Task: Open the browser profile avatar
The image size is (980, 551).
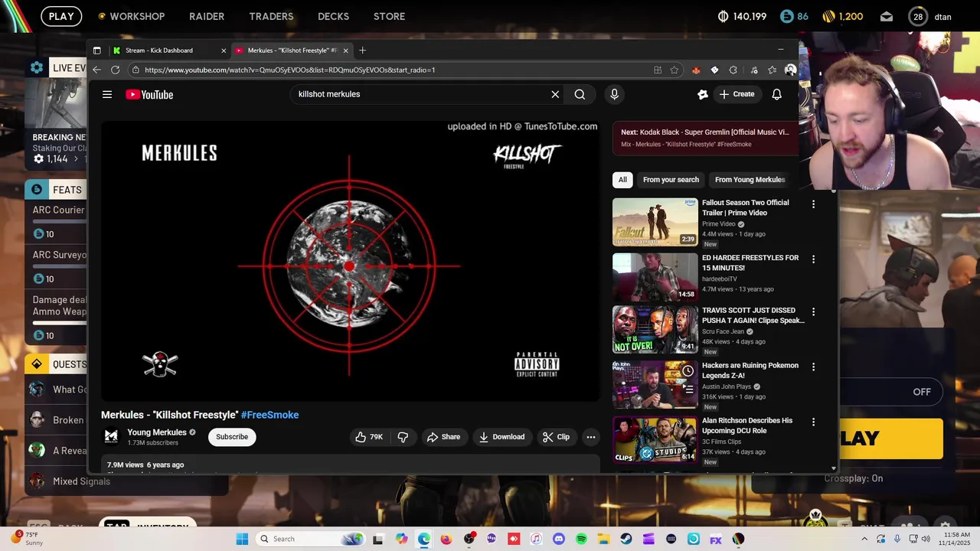Action: click(790, 70)
